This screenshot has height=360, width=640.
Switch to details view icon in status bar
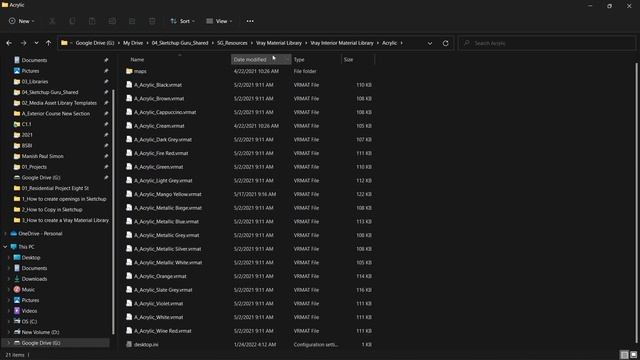coord(624,355)
